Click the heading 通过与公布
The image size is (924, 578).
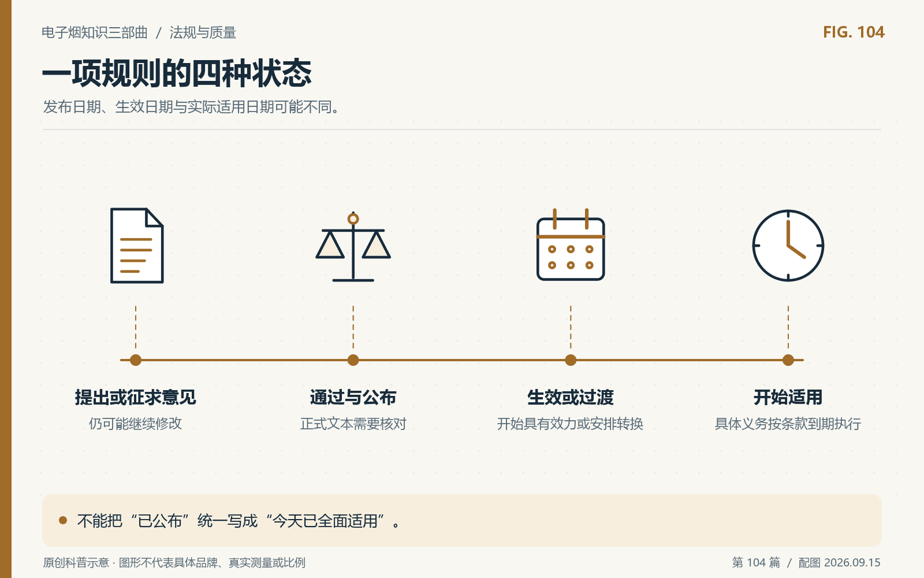[x=353, y=398]
